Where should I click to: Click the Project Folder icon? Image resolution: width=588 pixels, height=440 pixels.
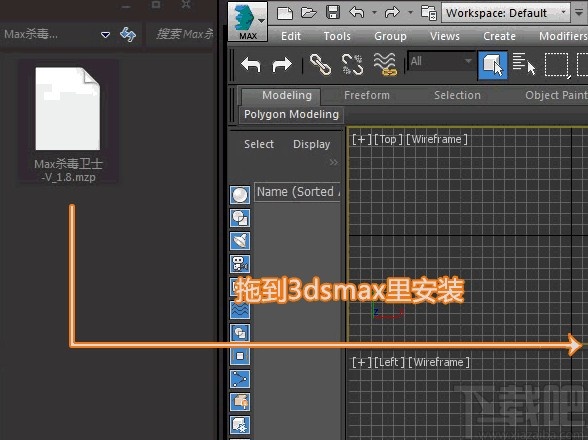pyautogui.click(x=429, y=13)
